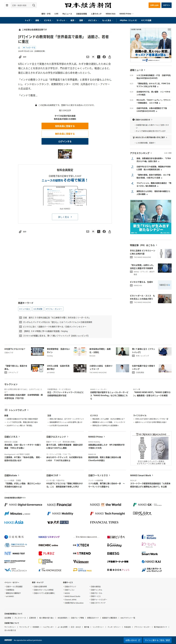The height and width of the screenshot is (644, 176).
Task: Click 無料会員に登録する button
Action: (x=65, y=134)
